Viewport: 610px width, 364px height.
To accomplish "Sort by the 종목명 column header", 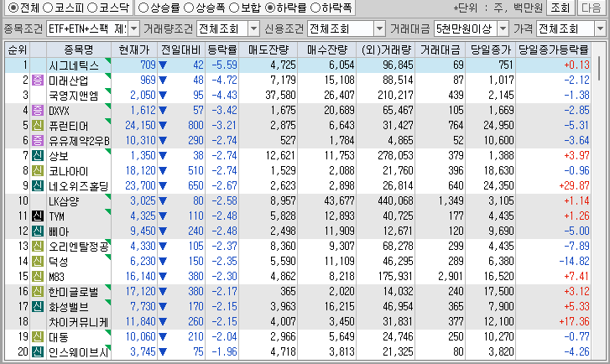I will click(79, 49).
